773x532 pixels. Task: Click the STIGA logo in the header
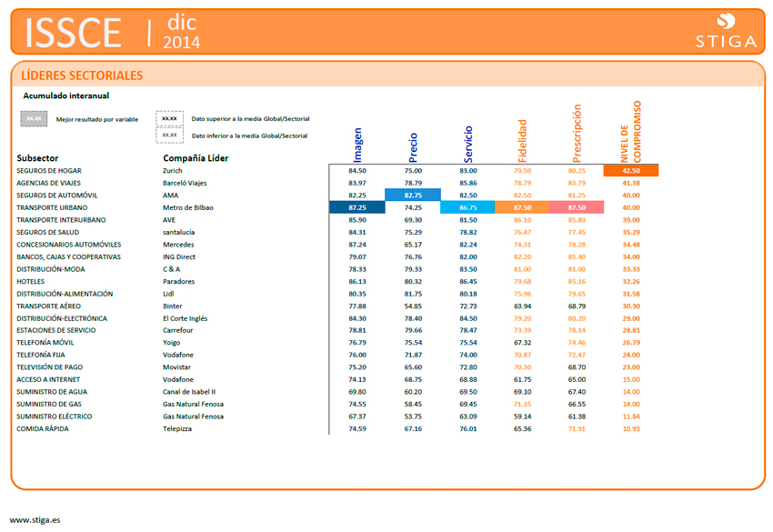click(727, 31)
